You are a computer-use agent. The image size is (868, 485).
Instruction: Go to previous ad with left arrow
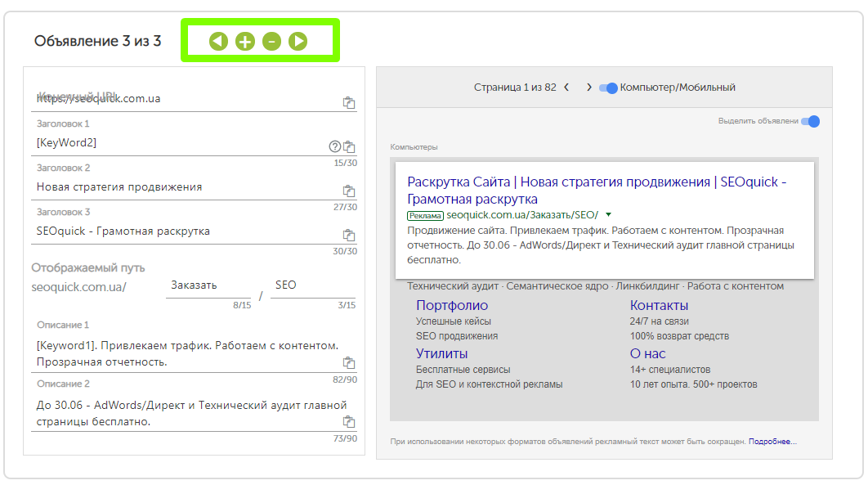pos(219,41)
